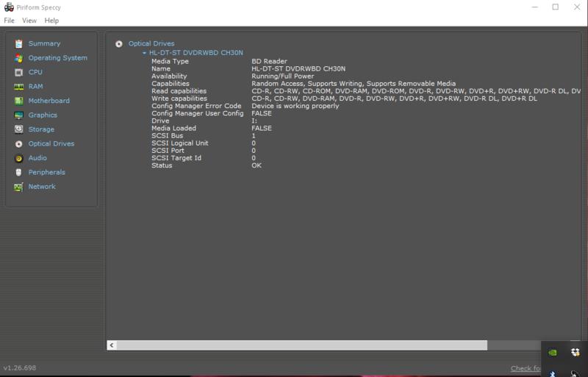Click the Optical Drives disc icon in sidebar
The width and height of the screenshot is (588, 377).
tap(19, 144)
